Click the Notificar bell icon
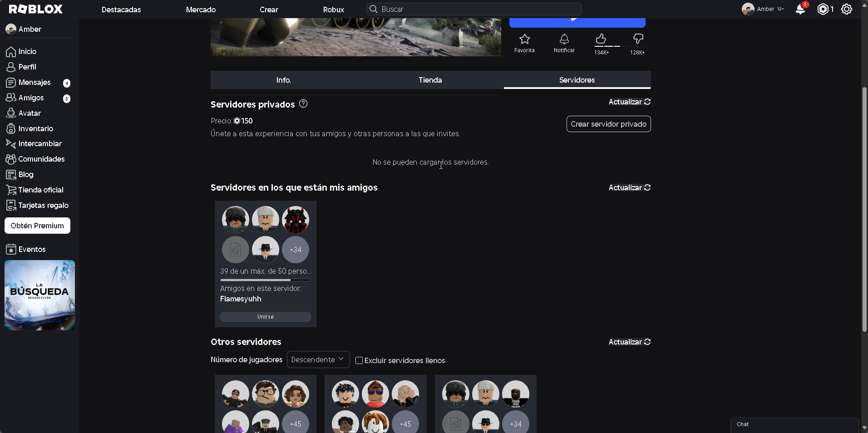The image size is (868, 433). pyautogui.click(x=564, y=39)
